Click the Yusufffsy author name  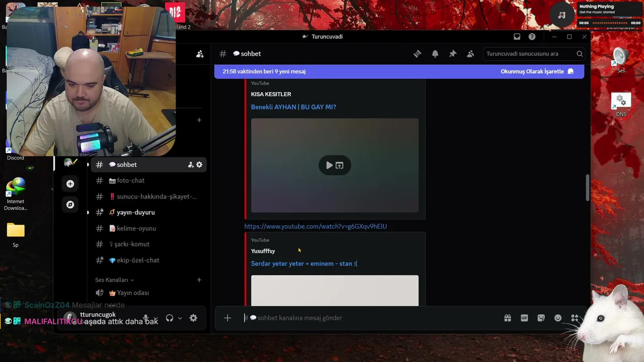[x=263, y=251]
